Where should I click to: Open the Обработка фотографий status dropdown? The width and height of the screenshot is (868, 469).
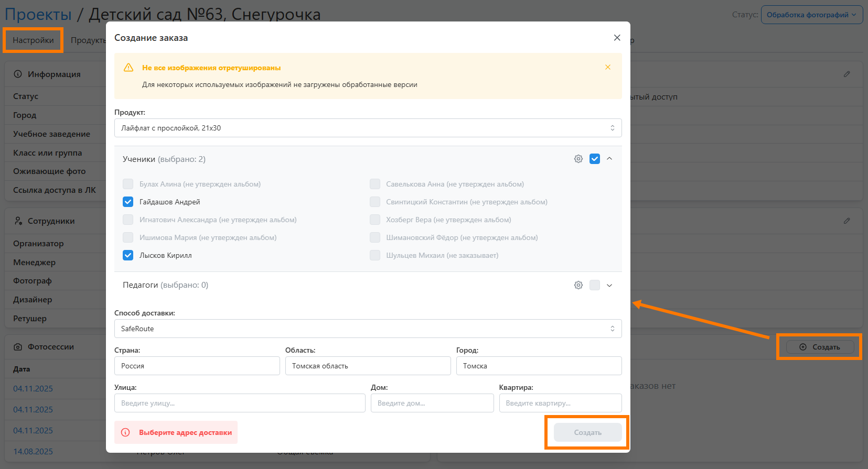[811, 15]
